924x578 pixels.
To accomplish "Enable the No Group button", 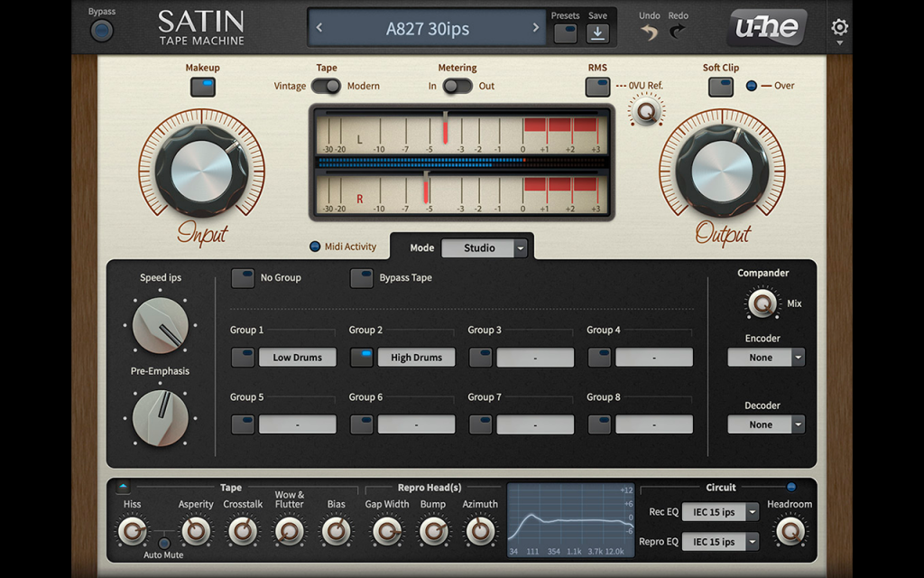I will point(242,278).
